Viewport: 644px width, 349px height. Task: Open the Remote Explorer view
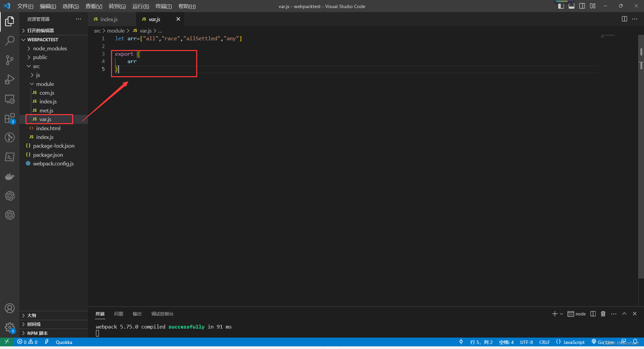coord(10,99)
